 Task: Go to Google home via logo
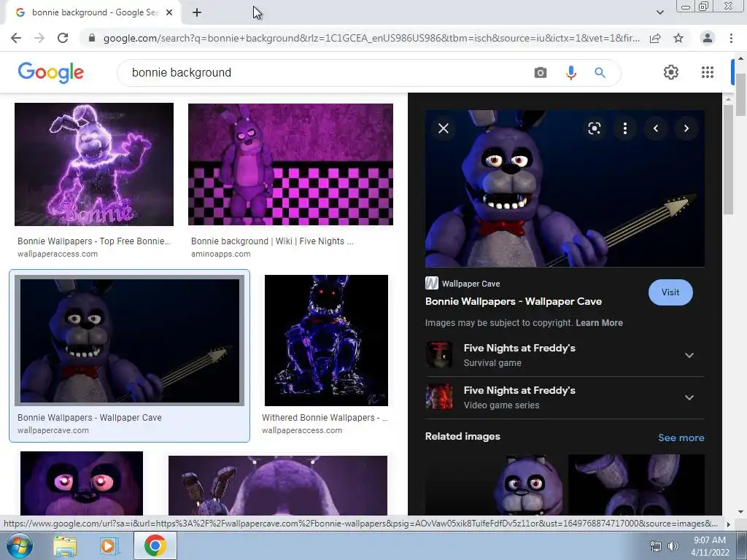point(50,73)
